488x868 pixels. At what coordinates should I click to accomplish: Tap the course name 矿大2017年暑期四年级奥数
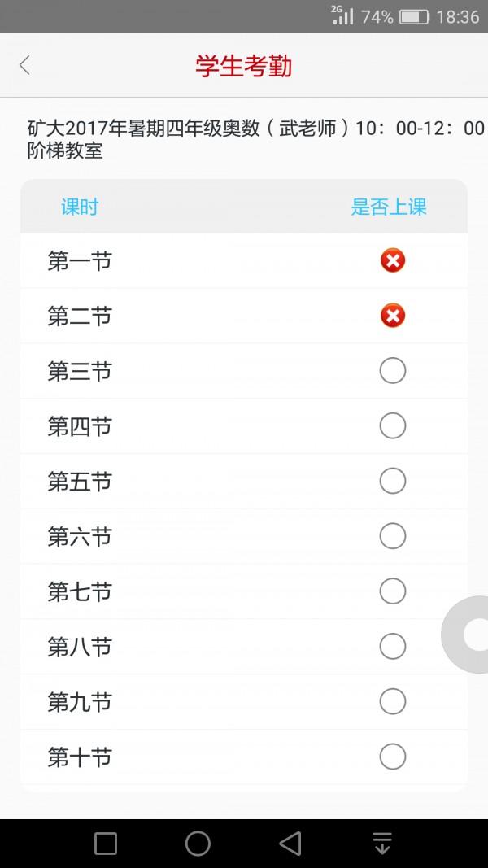163,128
